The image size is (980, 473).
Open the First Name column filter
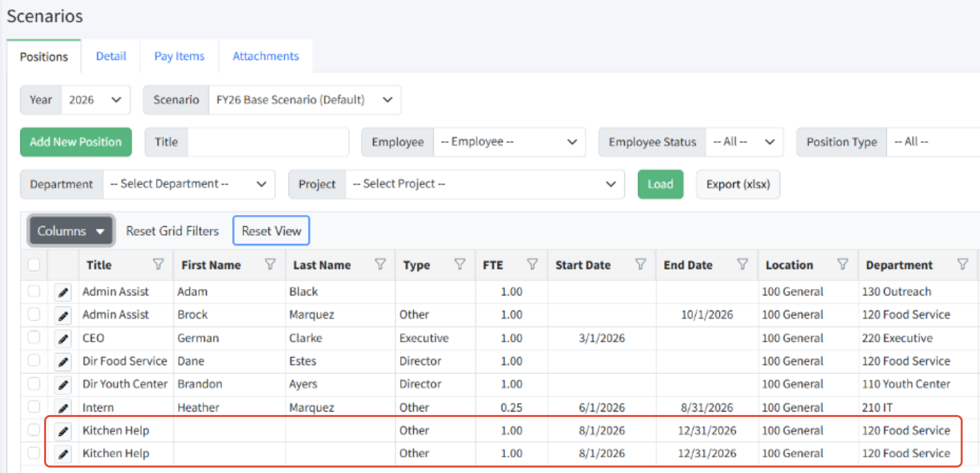[x=271, y=264]
